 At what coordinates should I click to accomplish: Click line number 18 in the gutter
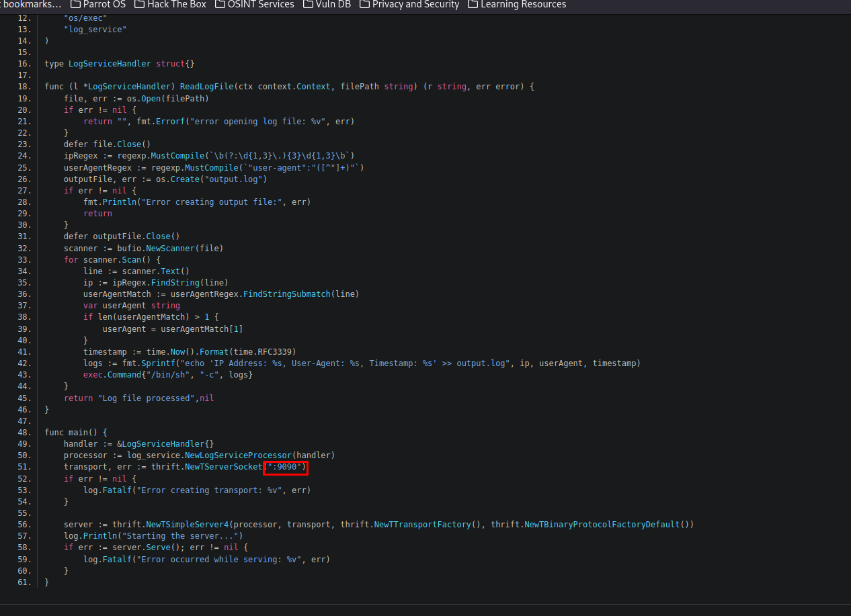(24, 87)
